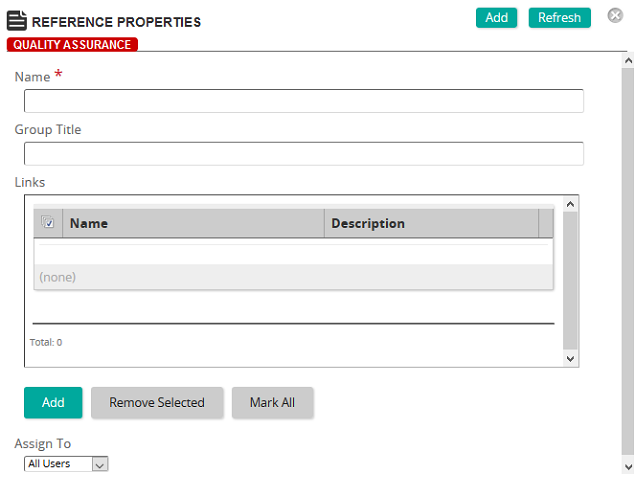Screen dimensions: 637x485
Task: Click the Refresh button
Action: pos(559,18)
